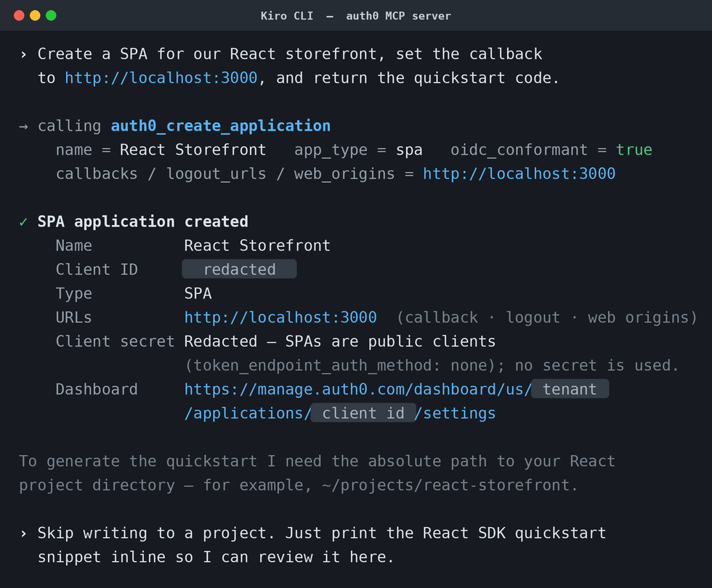Click the 'React Storefront' name value in results
This screenshot has height=588, width=712.
pyautogui.click(x=257, y=245)
